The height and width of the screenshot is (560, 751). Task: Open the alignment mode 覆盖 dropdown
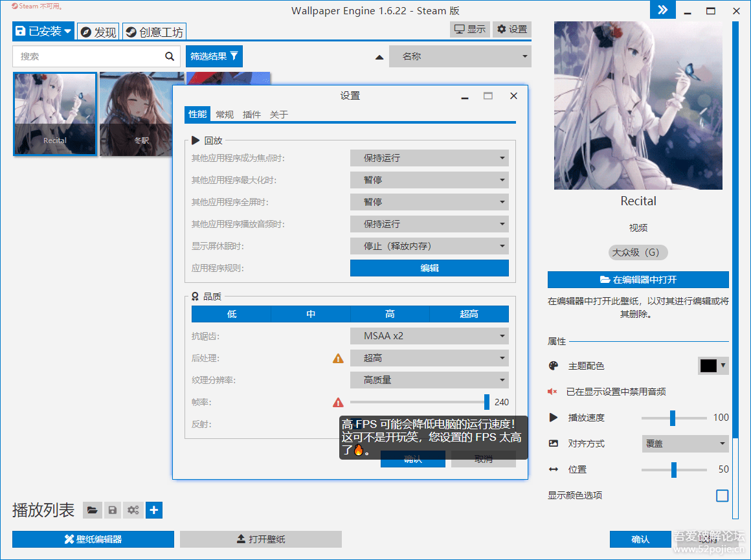(686, 443)
